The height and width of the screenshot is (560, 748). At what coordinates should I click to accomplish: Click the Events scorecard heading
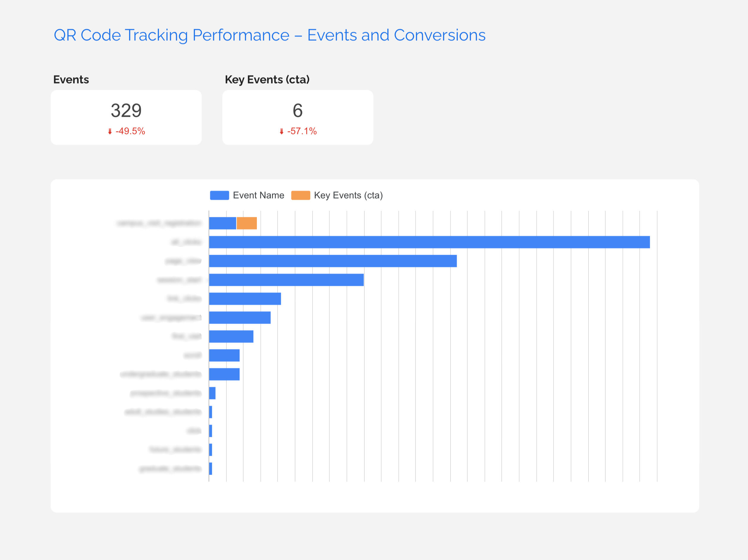pos(71,79)
